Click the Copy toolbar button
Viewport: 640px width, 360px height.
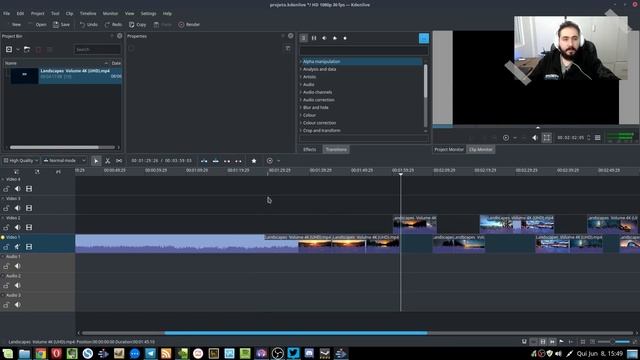click(x=138, y=24)
